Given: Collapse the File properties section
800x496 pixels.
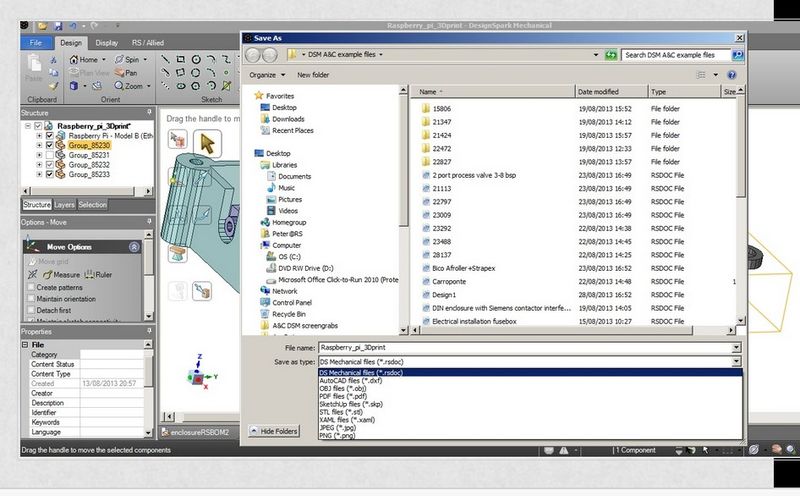Looking at the screenshot, I should 25,345.
